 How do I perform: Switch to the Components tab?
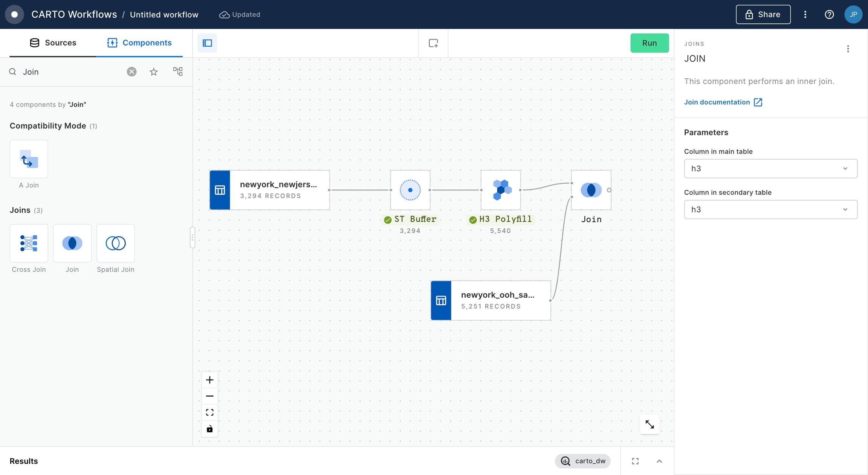click(x=139, y=43)
